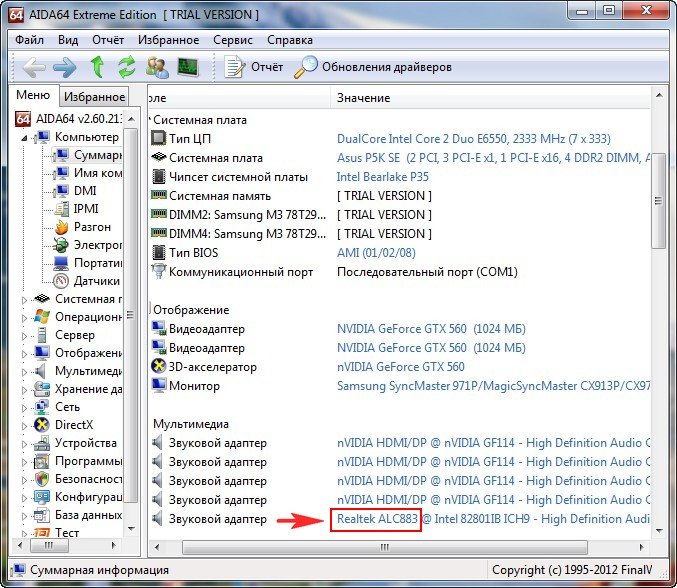Click the Программы icon in tree
This screenshot has width=677, height=588.
point(41,462)
